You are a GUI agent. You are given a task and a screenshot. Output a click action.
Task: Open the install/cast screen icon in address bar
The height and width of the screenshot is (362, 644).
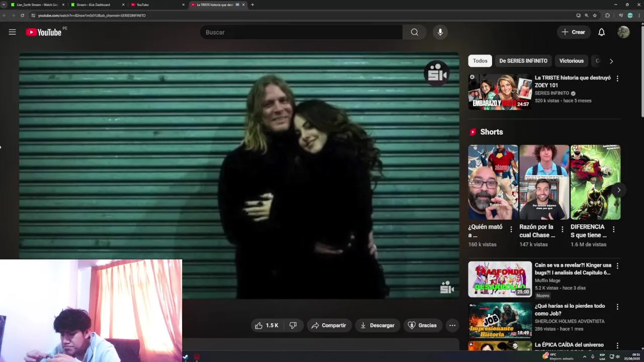tap(578, 16)
